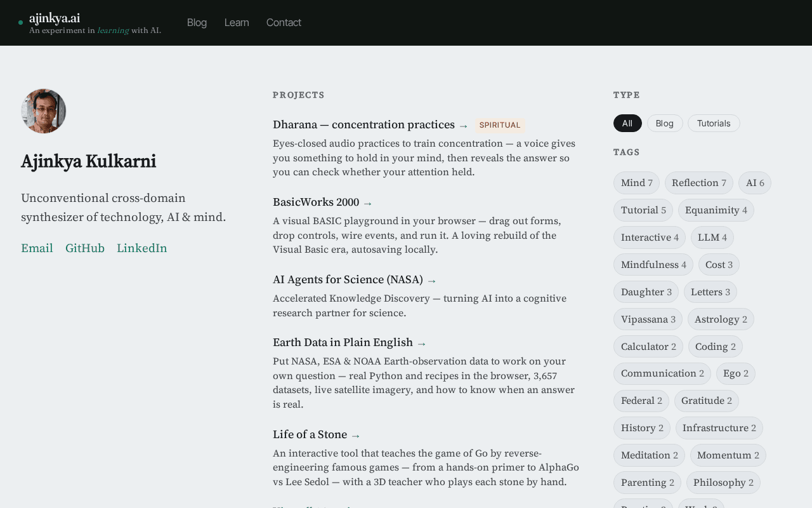Click the arrow after Dharana concentration practices
812x508 pixels.
point(463,126)
